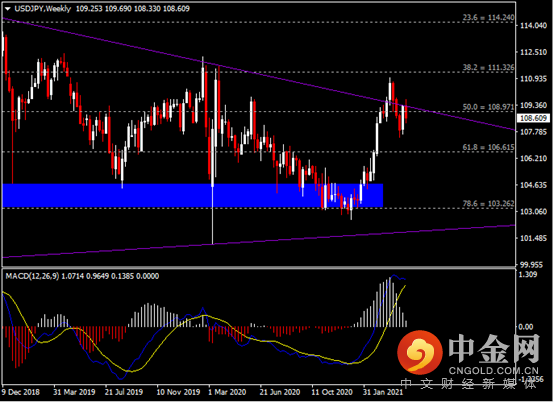The width and height of the screenshot is (554, 402).
Task: Select the upper purple descending trendline
Action: pyautogui.click(x=258, y=74)
